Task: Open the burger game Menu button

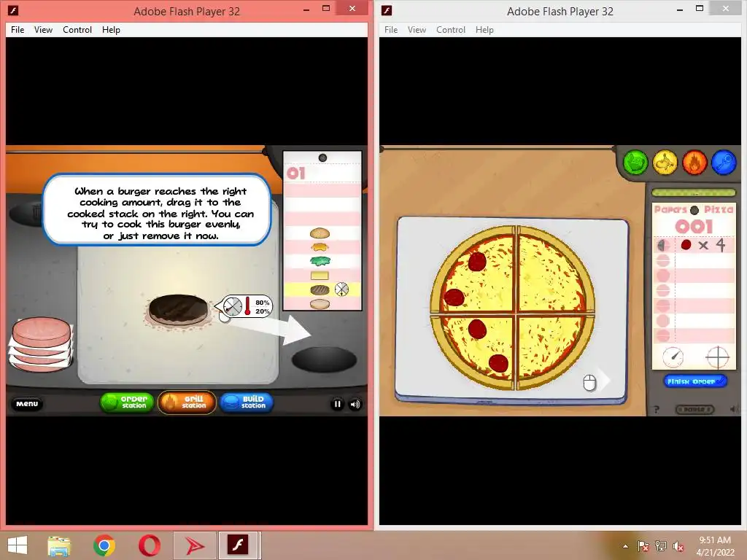Action: 27,404
